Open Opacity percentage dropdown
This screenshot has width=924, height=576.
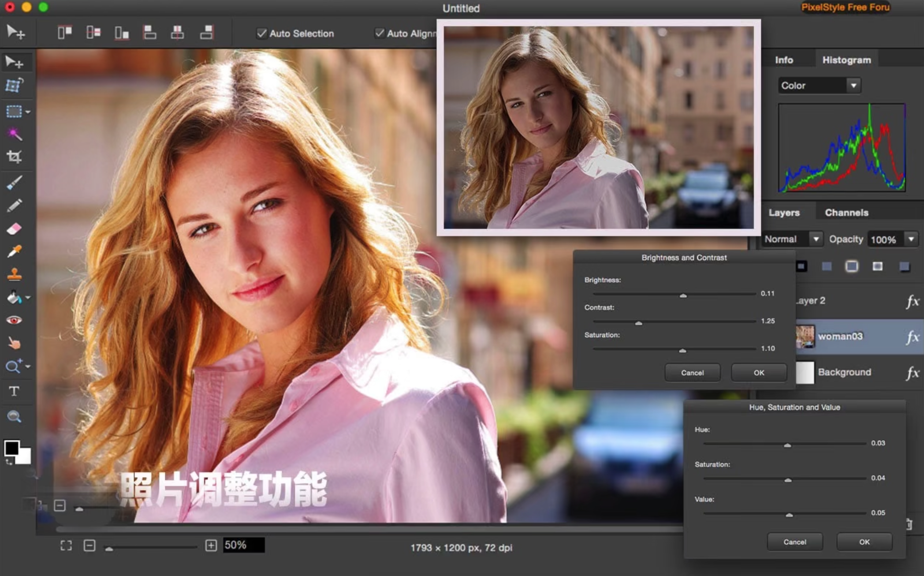coord(911,239)
